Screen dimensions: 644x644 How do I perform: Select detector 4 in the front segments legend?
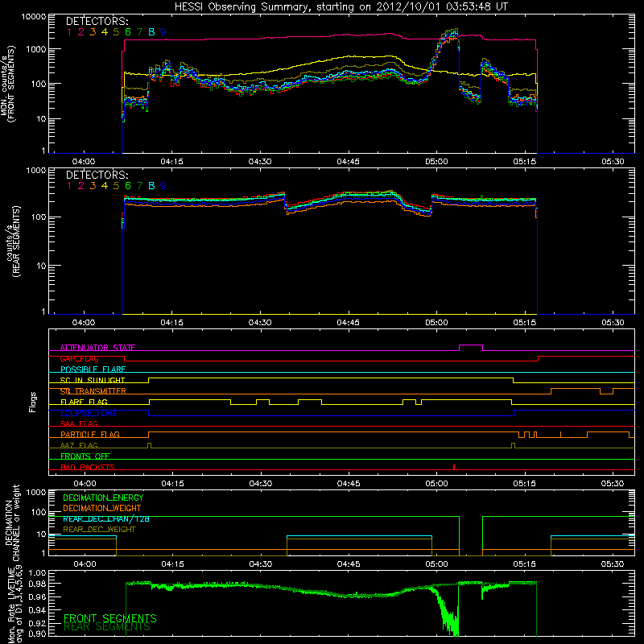click(105, 32)
